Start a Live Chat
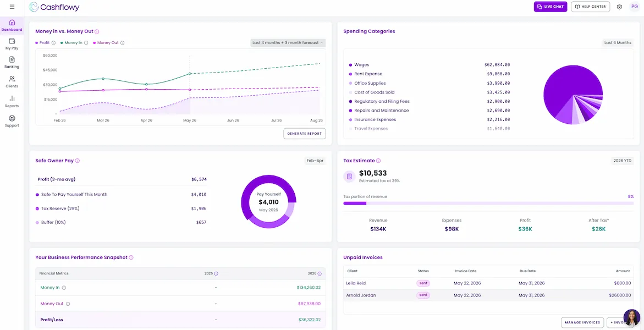 click(x=551, y=7)
